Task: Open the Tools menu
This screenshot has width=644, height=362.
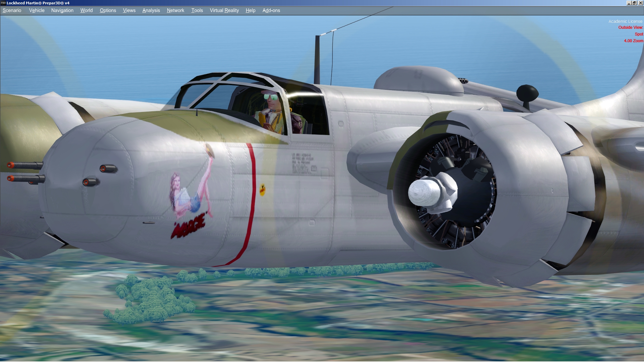Action: tap(197, 10)
